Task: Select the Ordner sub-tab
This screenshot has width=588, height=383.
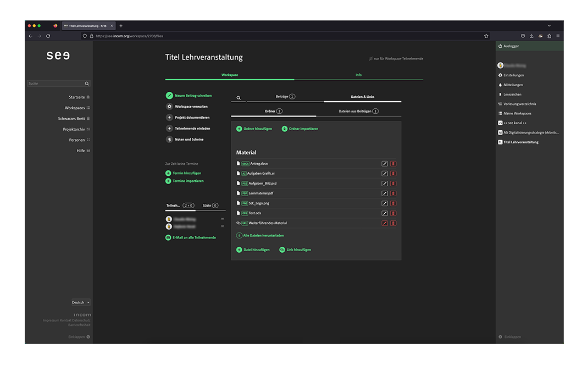Action: click(273, 112)
